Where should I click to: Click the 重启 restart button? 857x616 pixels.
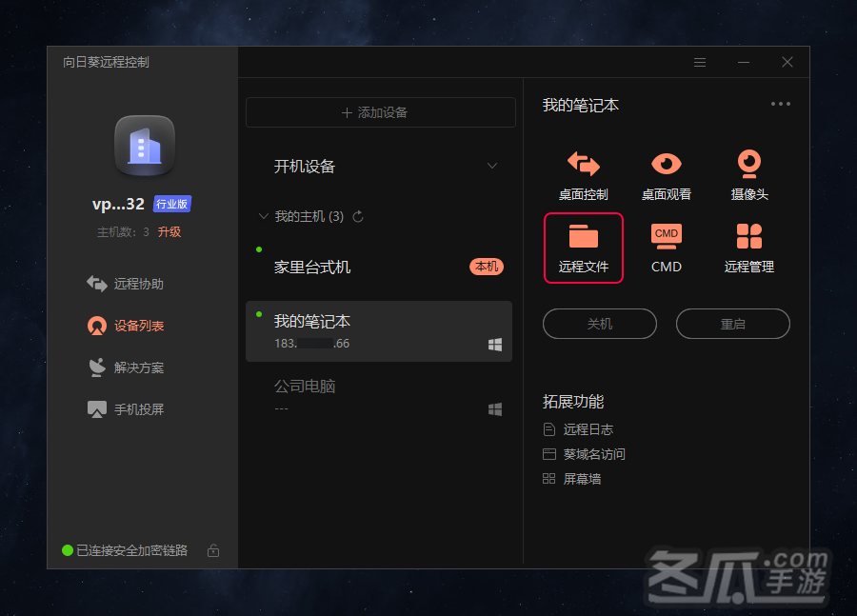point(733,324)
